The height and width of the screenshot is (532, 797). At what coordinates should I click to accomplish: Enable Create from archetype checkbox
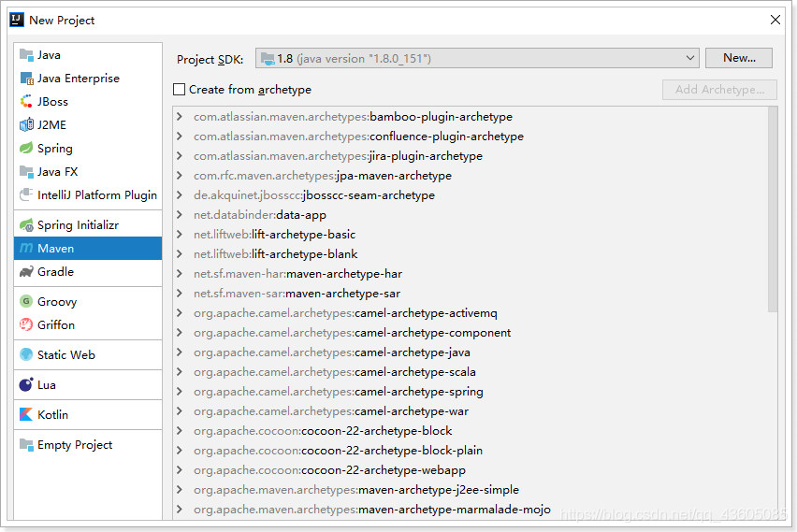179,90
